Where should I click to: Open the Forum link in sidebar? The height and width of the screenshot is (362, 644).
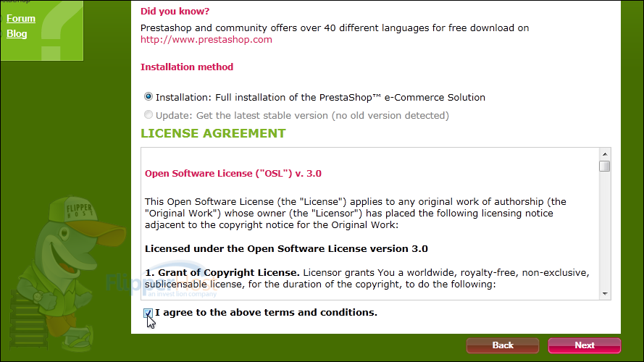(x=21, y=19)
